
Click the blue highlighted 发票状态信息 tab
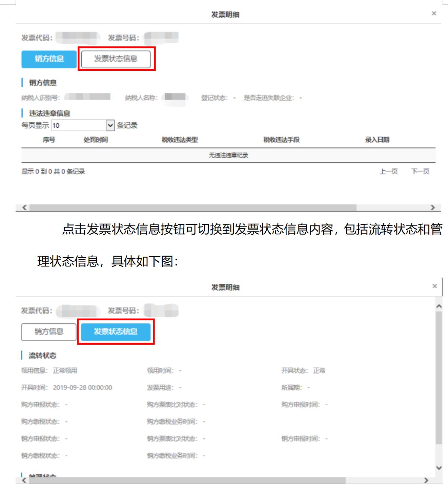[x=116, y=332]
